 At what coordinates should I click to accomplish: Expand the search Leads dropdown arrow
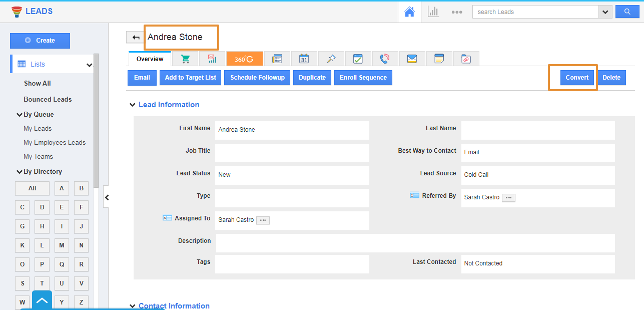(x=605, y=12)
